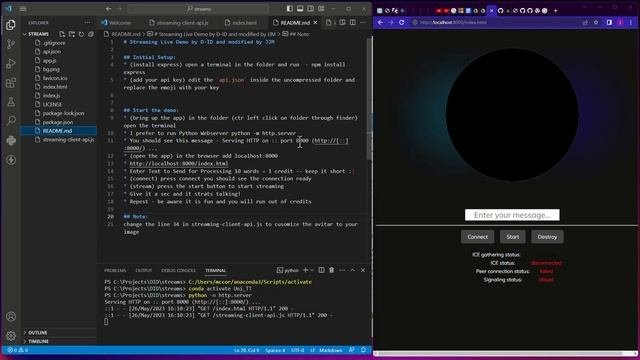Screen dimensions: 640x360
Task: Open the VS Code hamburger menu
Action: click(x=23, y=9)
